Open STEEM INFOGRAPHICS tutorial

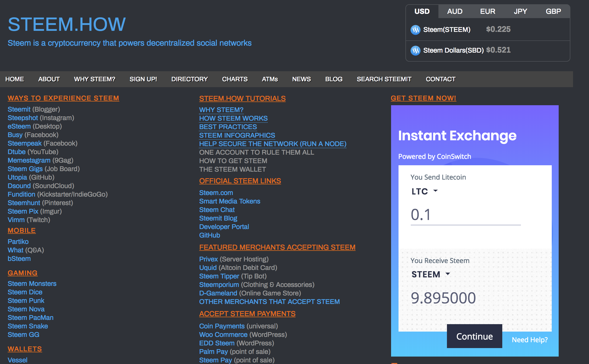(237, 136)
